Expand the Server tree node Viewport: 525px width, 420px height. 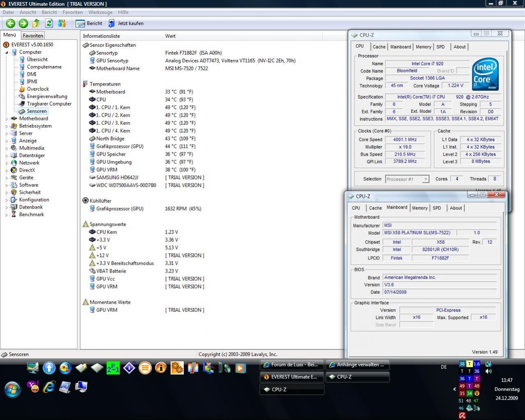tap(7, 133)
